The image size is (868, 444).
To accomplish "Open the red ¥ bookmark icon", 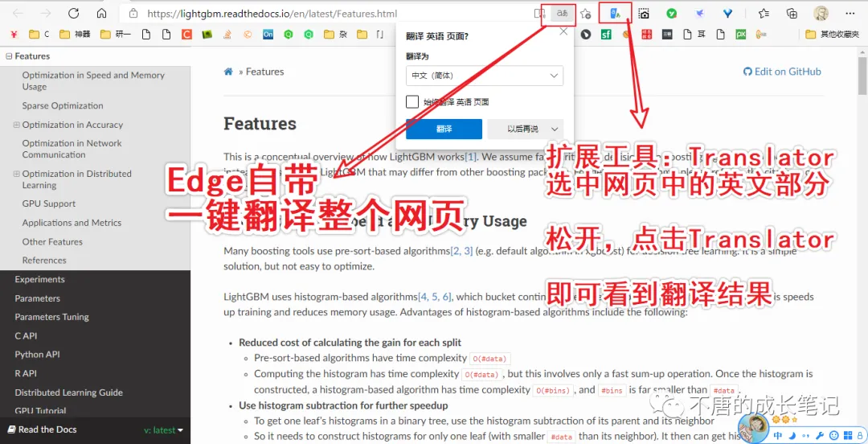I will point(15,35).
